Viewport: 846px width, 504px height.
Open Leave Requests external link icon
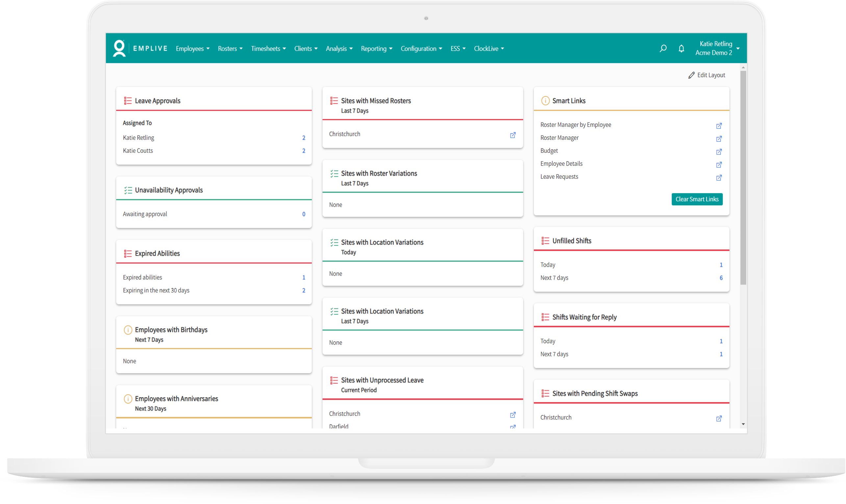(719, 178)
